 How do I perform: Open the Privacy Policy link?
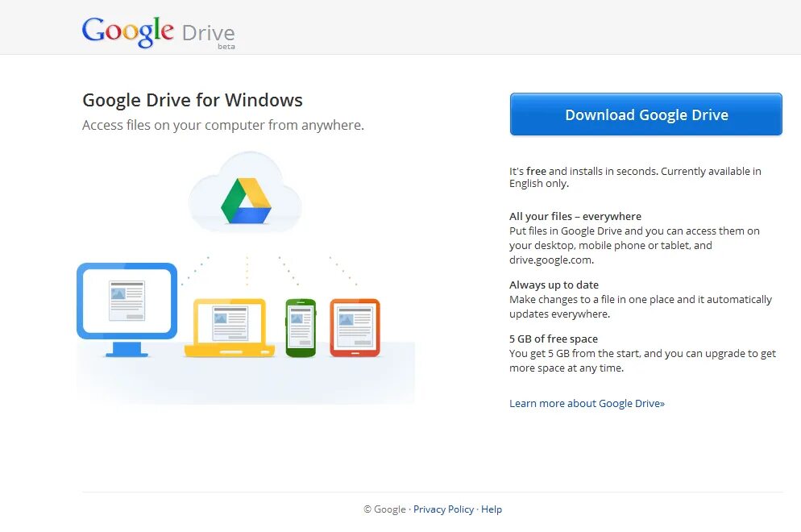443,509
